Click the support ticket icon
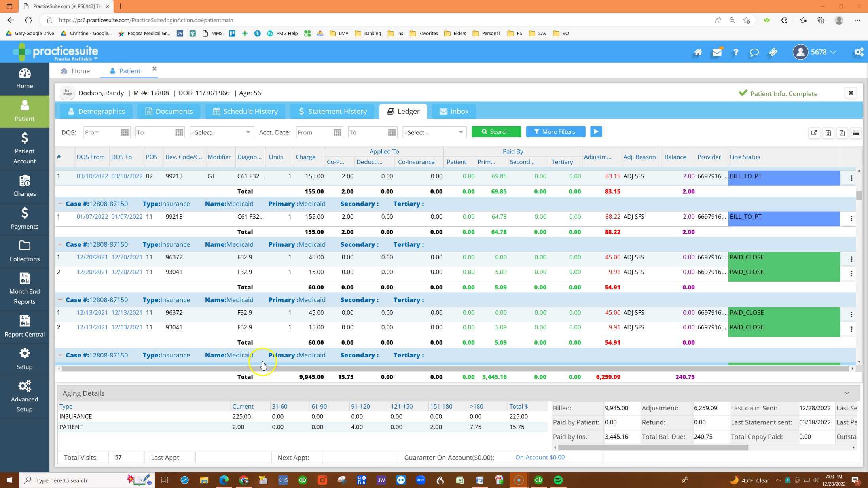Image resolution: width=868 pixels, height=488 pixels. pos(773,52)
